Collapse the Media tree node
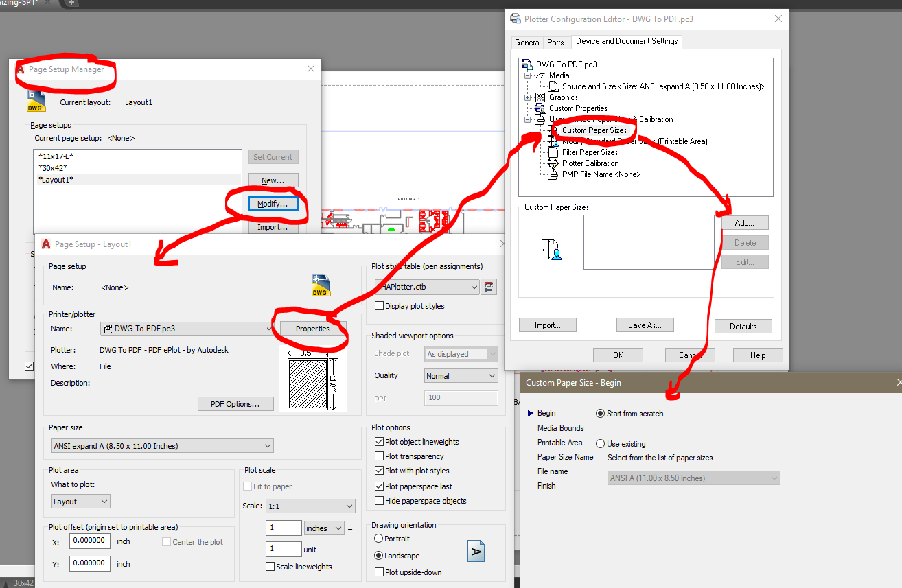Screen dimensions: 902x588 528,75
